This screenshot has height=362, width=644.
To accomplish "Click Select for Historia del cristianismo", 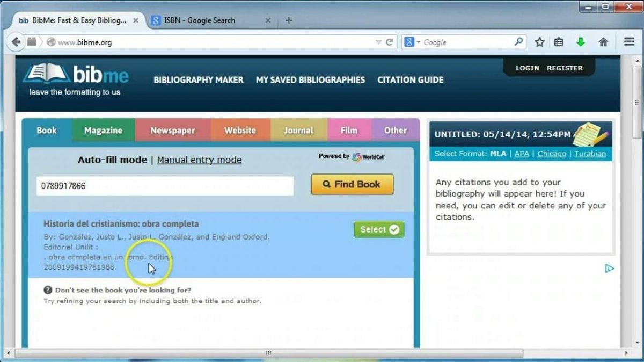I will (x=379, y=229).
